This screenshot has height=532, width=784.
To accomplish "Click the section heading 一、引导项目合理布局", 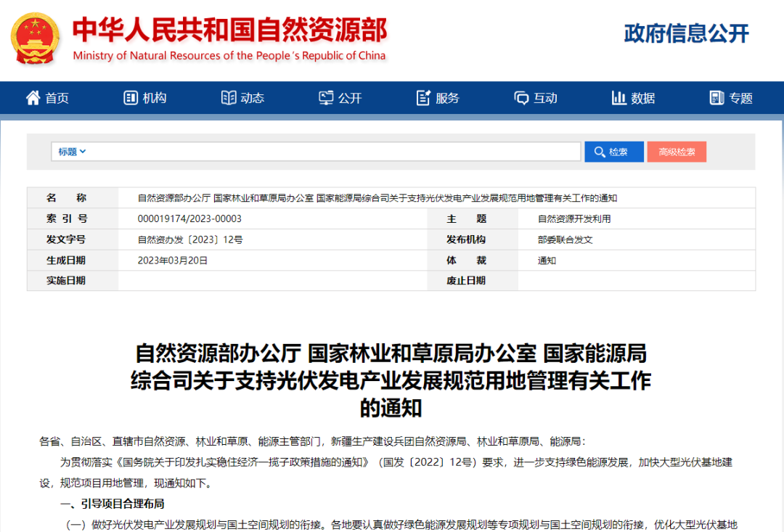I will pyautogui.click(x=113, y=504).
